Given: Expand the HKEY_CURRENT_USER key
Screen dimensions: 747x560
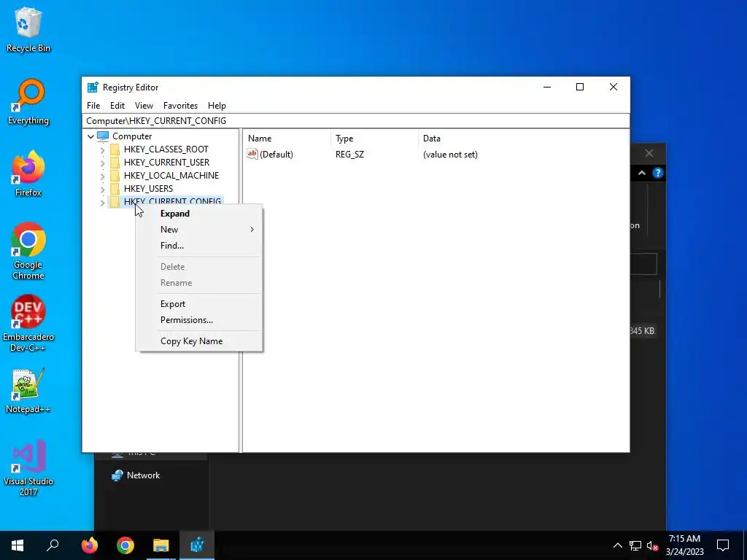Looking at the screenshot, I should point(102,163).
